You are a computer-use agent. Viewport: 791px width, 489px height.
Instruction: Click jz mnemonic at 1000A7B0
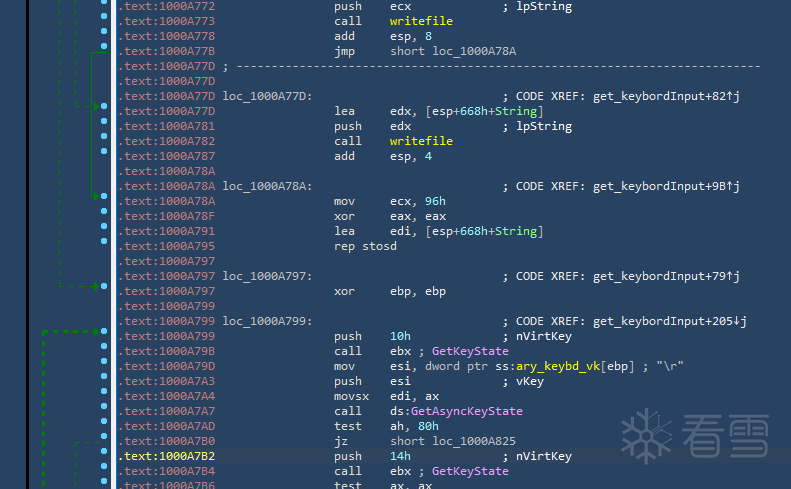[341, 441]
